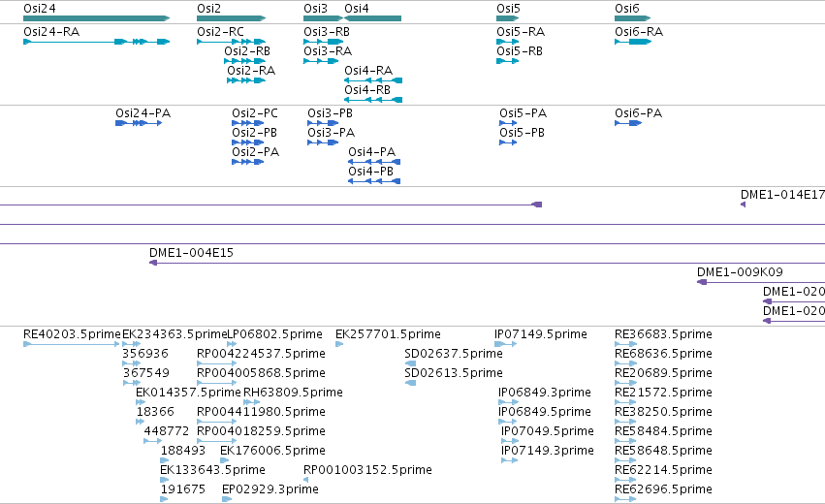
Task: Select EST IP06849.3prime
Action: point(508,403)
